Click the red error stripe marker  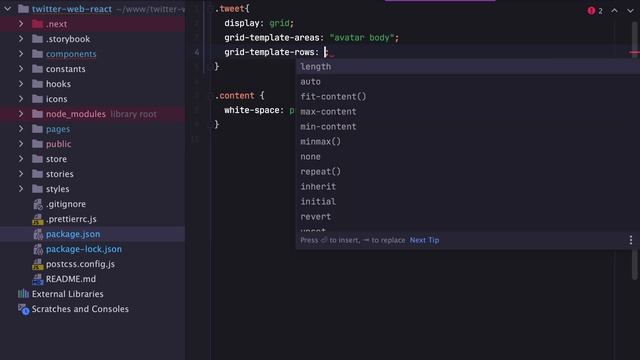[634, 52]
